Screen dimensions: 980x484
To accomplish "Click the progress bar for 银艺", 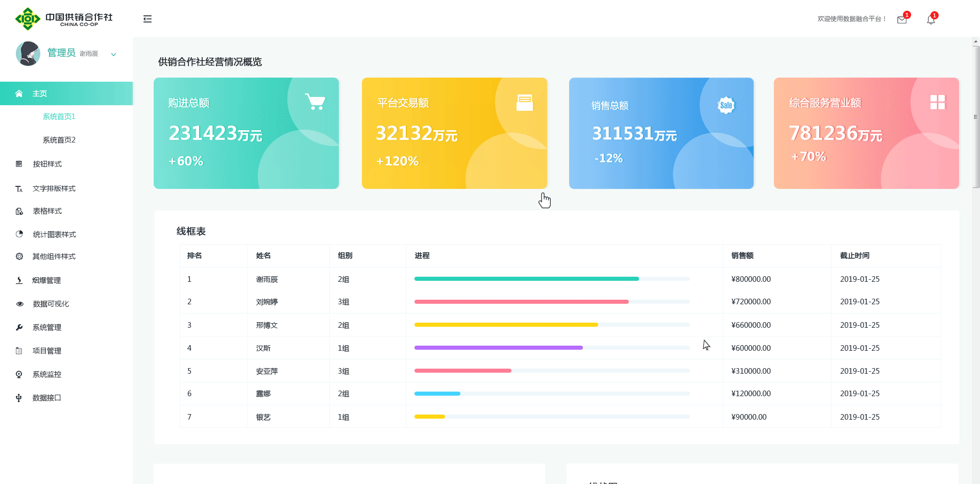I will [x=430, y=417].
